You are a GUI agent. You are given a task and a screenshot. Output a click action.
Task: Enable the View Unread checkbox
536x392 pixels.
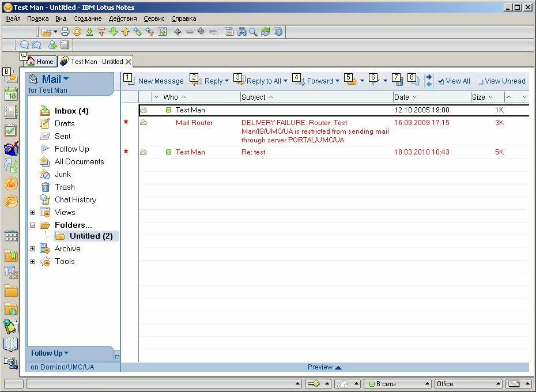pos(480,81)
